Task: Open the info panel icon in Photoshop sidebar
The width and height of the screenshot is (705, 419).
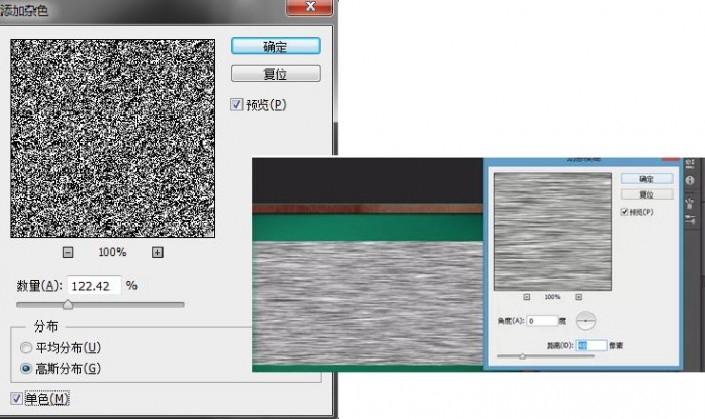Action: (x=690, y=180)
